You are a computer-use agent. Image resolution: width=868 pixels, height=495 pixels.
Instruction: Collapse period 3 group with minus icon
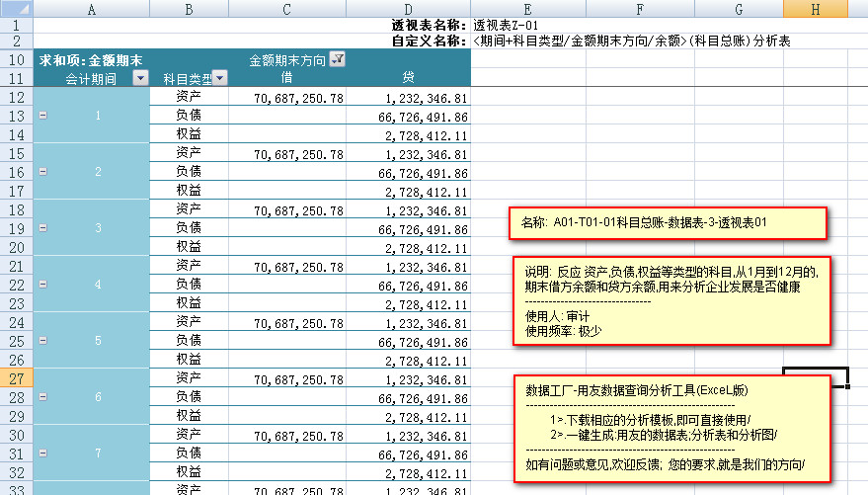coord(41,228)
